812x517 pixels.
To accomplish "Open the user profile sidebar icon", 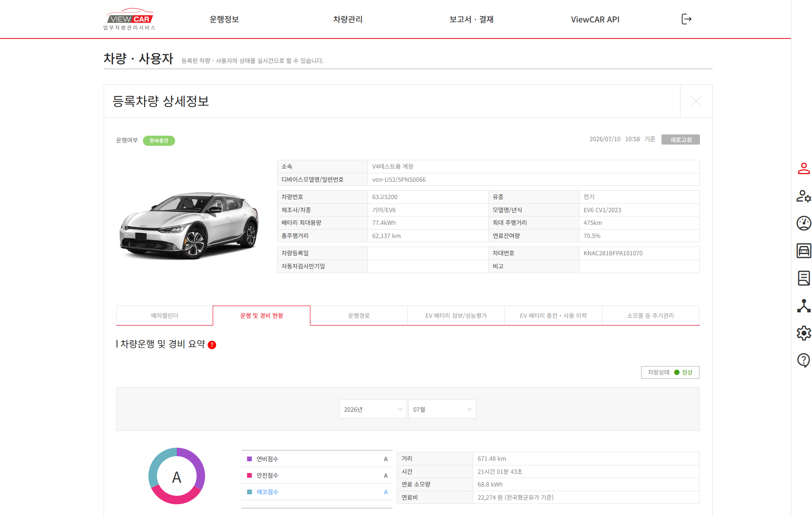I will (804, 169).
